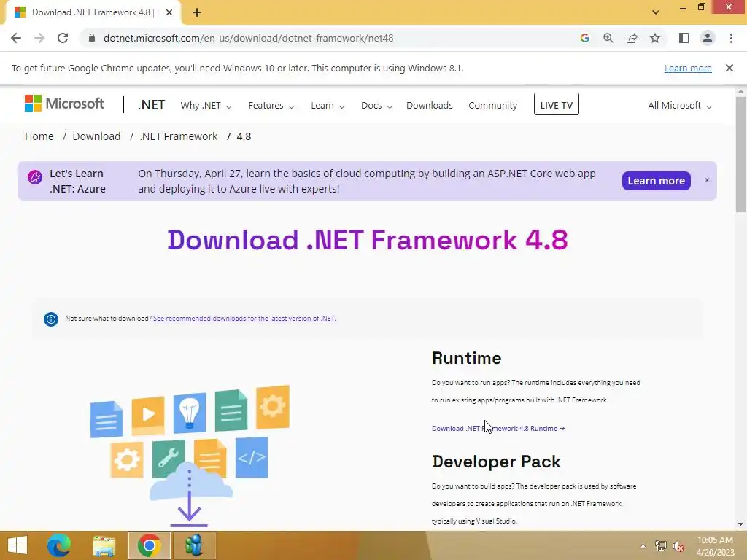
Task: Click the blue info icon
Action: tap(51, 319)
